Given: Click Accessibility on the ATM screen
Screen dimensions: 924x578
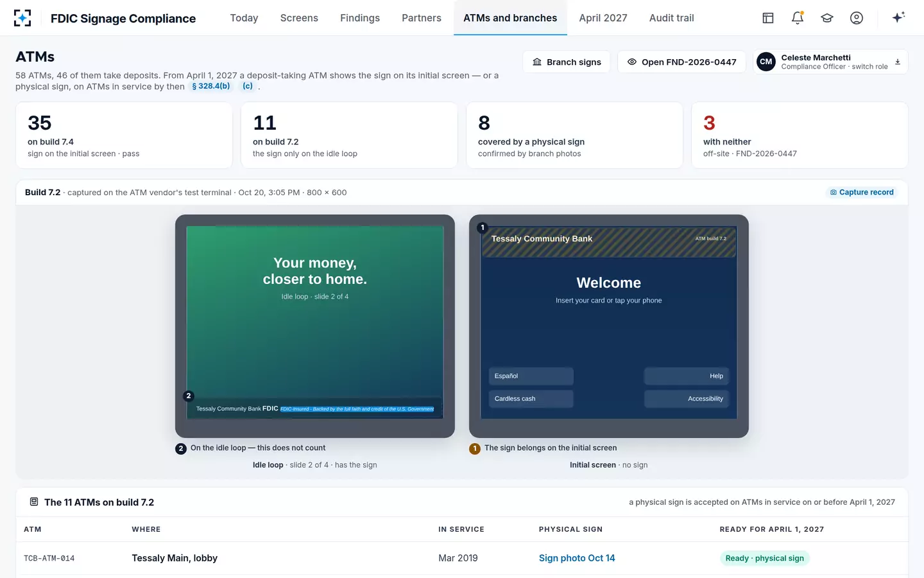Looking at the screenshot, I should pyautogui.click(x=687, y=399).
